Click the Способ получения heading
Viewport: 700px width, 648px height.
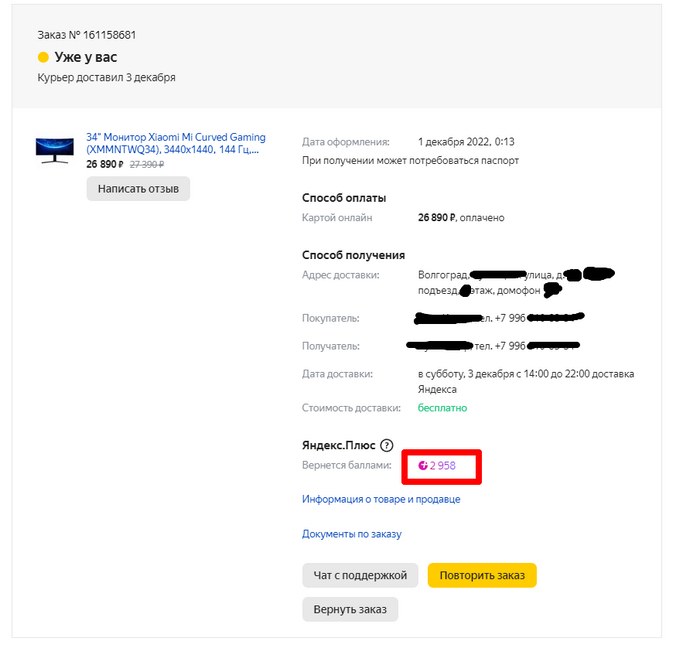[353, 255]
